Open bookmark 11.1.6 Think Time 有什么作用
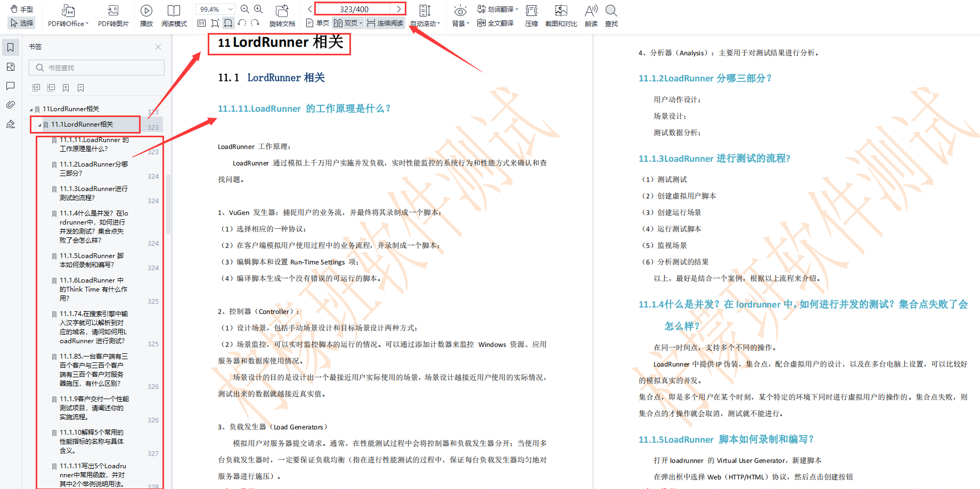 coord(93,289)
